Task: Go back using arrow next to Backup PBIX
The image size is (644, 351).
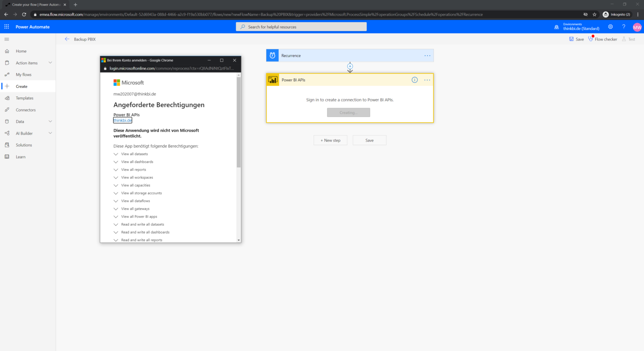Action: pos(67,39)
